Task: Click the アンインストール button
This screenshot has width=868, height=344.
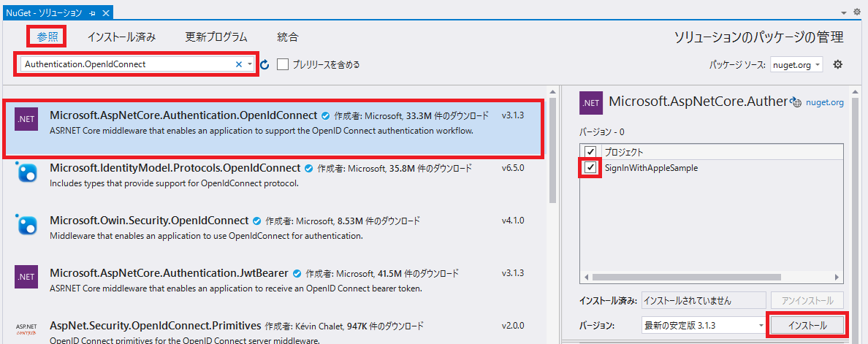Action: 807,301
